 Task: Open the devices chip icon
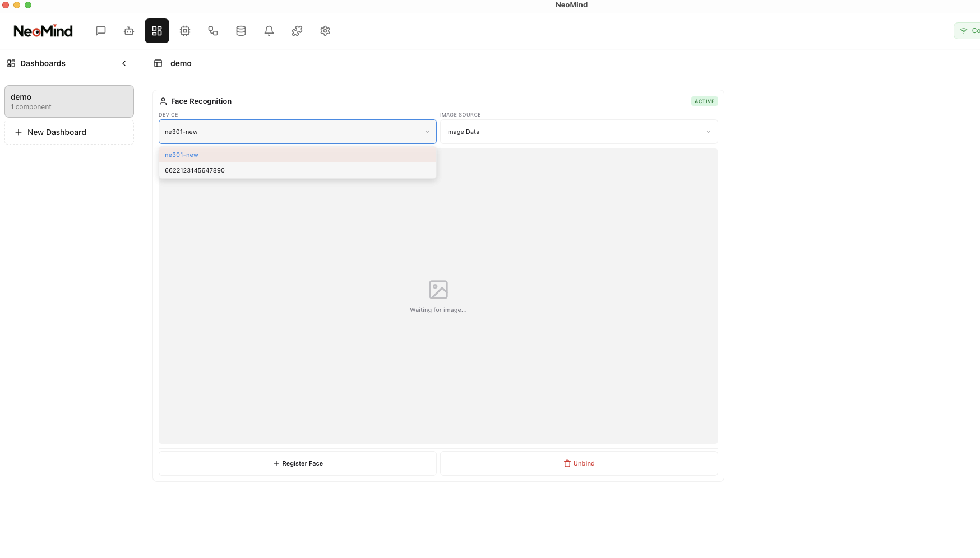pyautogui.click(x=185, y=31)
